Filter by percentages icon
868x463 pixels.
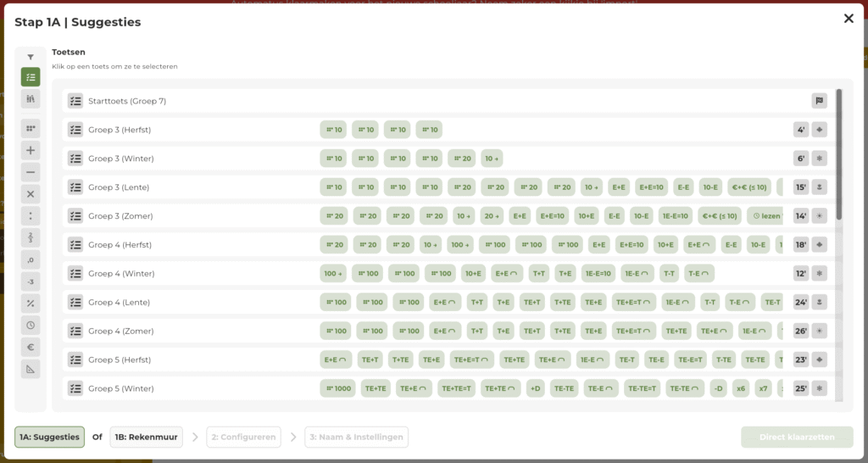31,304
